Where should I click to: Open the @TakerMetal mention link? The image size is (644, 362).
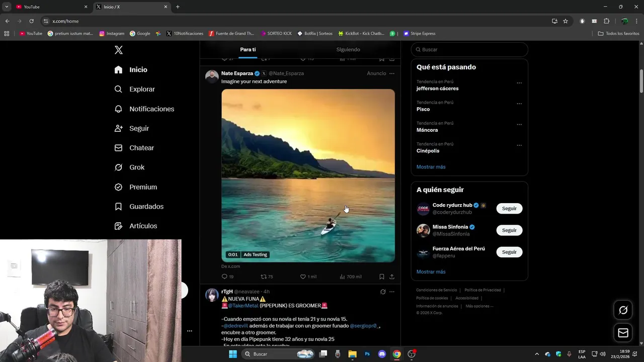tap(243, 306)
